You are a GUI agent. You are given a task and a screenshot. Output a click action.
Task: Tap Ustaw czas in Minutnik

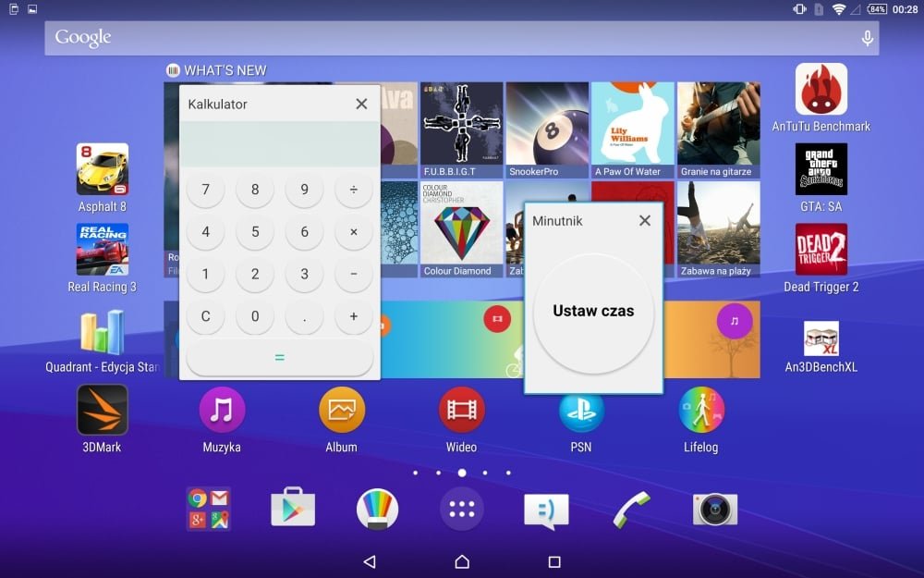click(x=593, y=314)
